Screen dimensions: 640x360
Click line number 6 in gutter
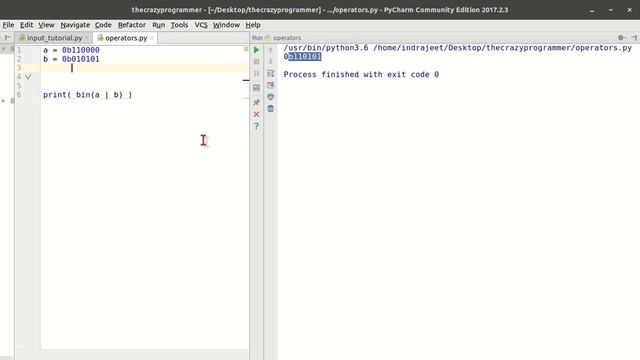[19, 95]
